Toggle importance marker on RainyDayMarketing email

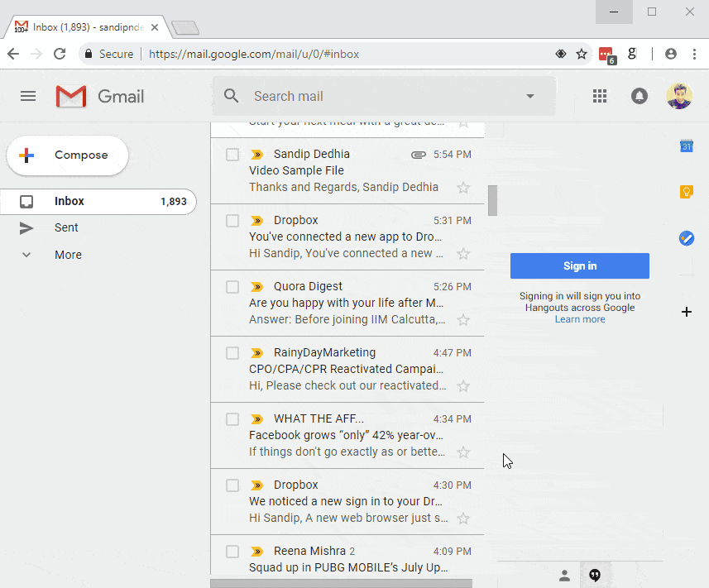(x=256, y=353)
